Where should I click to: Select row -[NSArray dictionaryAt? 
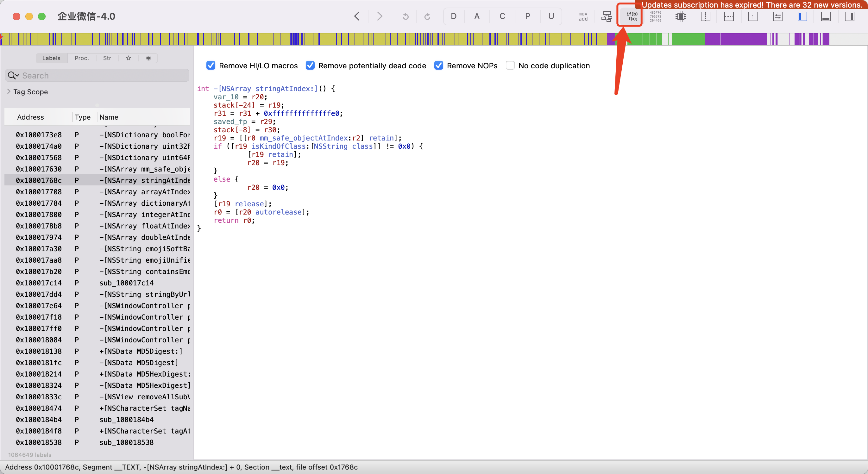coord(97,203)
